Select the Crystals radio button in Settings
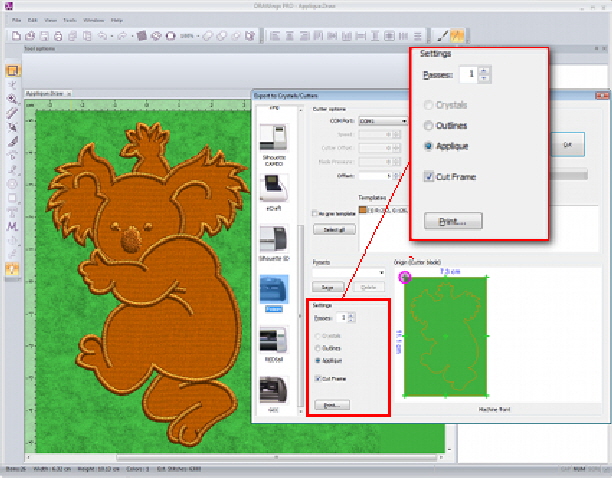 point(317,336)
